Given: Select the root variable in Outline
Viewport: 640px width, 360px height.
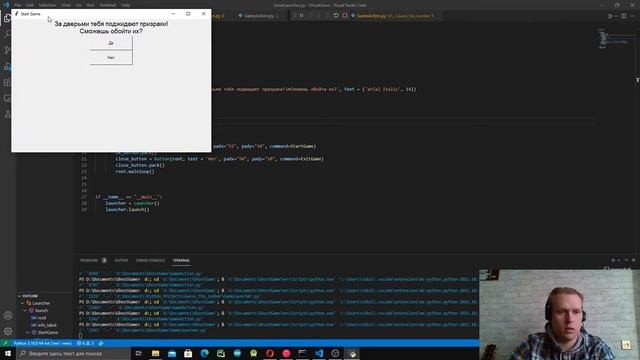Looking at the screenshot, I should [x=42, y=318].
